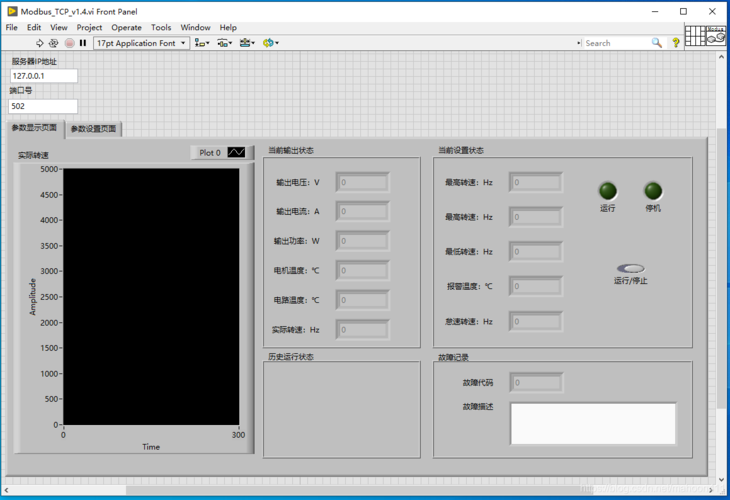Click the 输出电流 A indicator field
Screen dimensions: 730x500
362,211
